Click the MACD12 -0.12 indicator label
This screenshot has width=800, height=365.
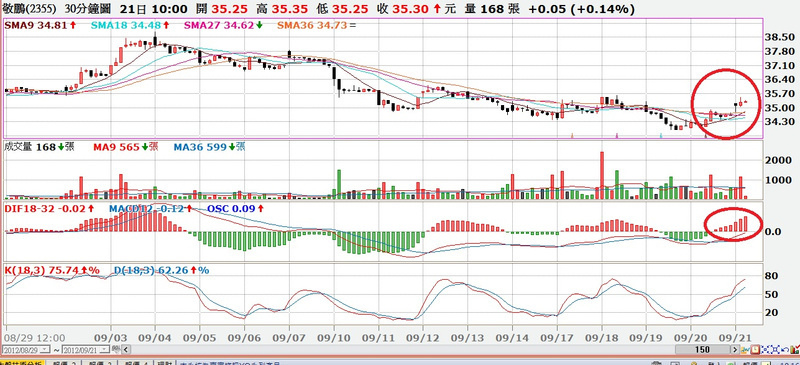(x=150, y=208)
